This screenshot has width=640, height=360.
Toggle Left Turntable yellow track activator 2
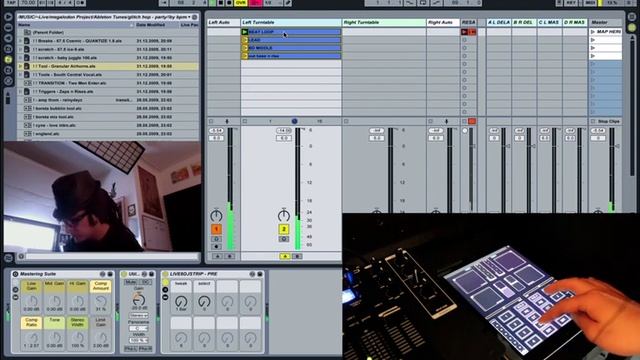(x=284, y=229)
